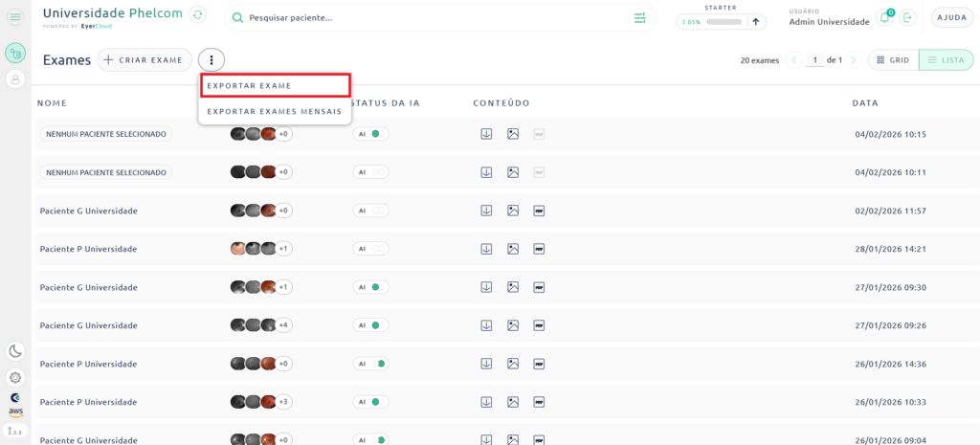Image resolution: width=980 pixels, height=445 pixels.
Task: View images of the first exam row
Action: tap(513, 134)
